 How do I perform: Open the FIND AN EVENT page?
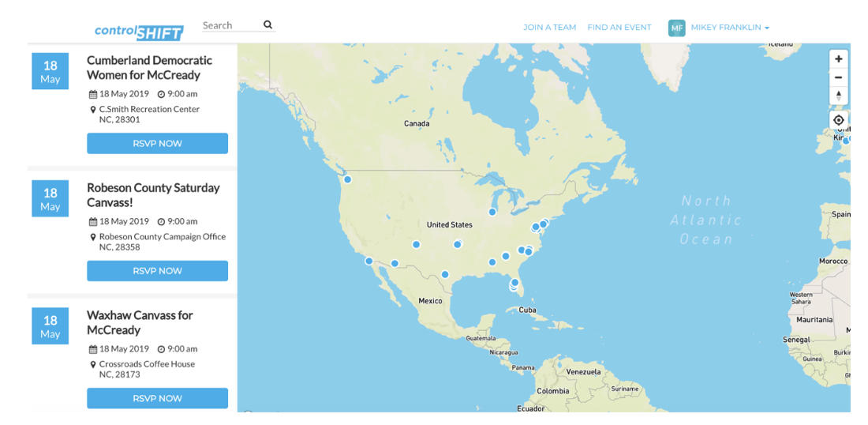pyautogui.click(x=619, y=27)
